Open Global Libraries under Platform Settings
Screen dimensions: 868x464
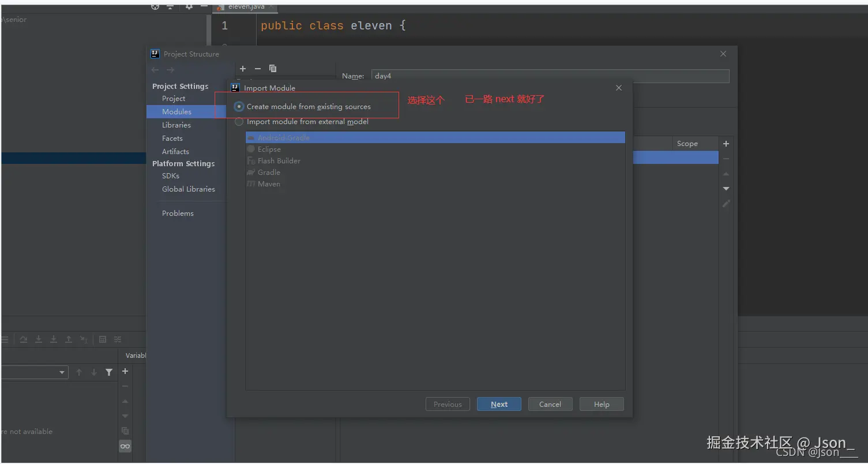coord(189,189)
